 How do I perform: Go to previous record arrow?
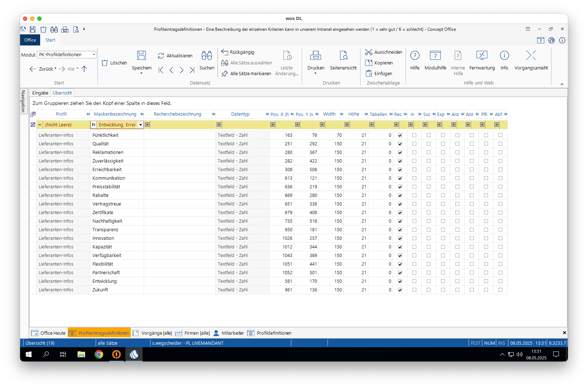click(171, 70)
